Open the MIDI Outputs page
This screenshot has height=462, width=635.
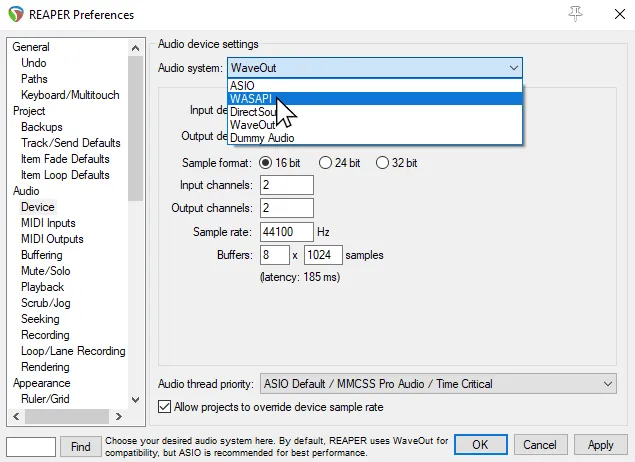pos(52,239)
